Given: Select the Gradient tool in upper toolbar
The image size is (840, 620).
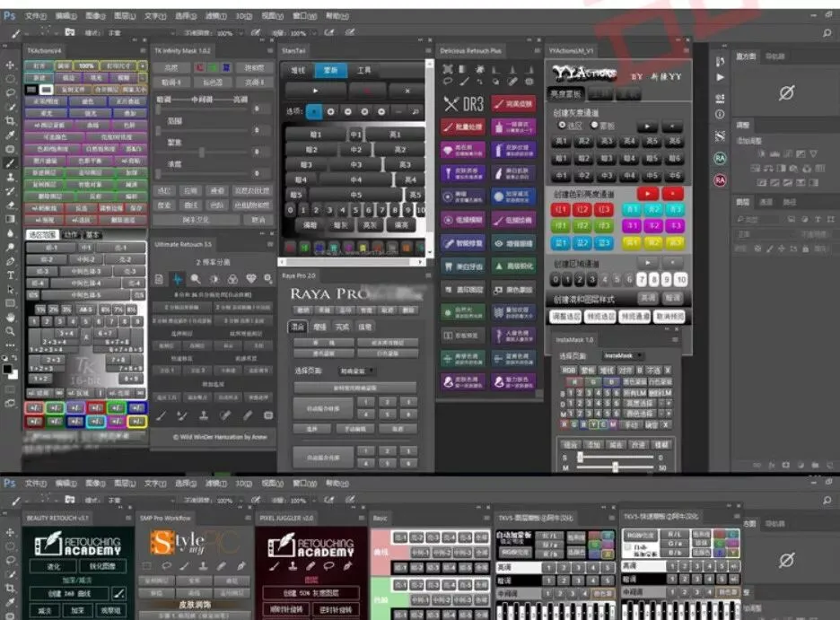Looking at the screenshot, I should 10,219.
